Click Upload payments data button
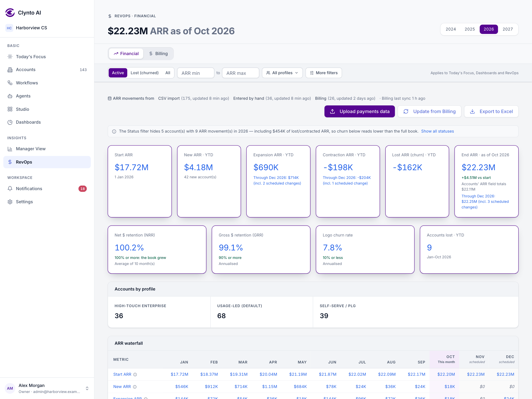The image size is (532, 399). pos(360,111)
